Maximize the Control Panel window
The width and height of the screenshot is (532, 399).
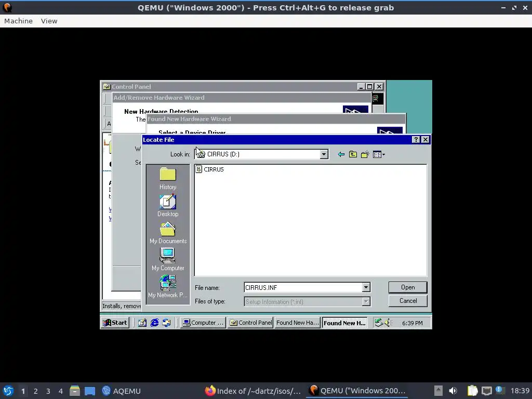[x=370, y=87]
